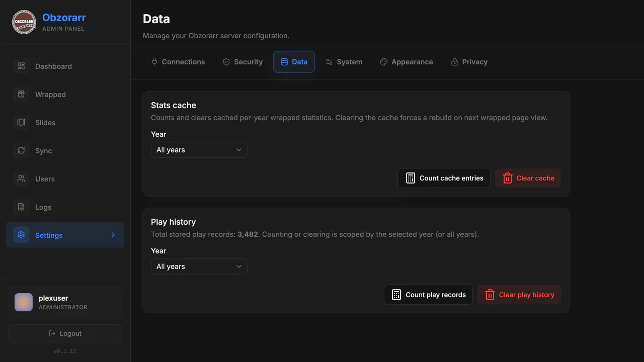Click the System sliders icon
Image resolution: width=644 pixels, height=362 pixels.
click(329, 62)
